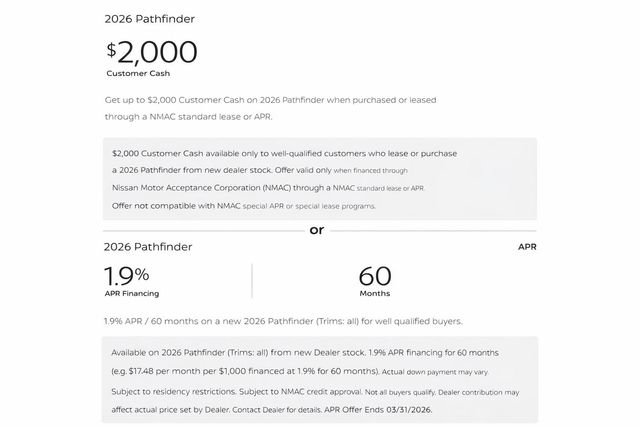This screenshot has width=640, height=427.
Task: Click the large 1.9% rate figure
Action: (x=127, y=275)
